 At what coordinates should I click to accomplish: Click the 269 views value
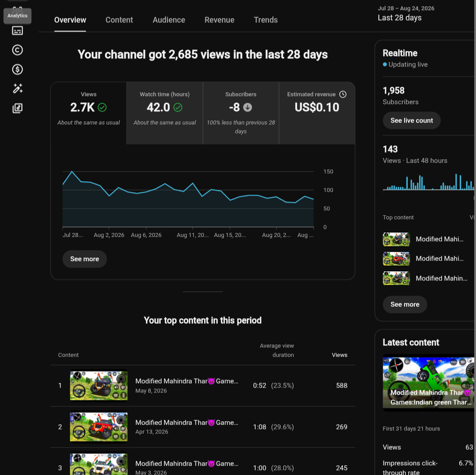342,427
